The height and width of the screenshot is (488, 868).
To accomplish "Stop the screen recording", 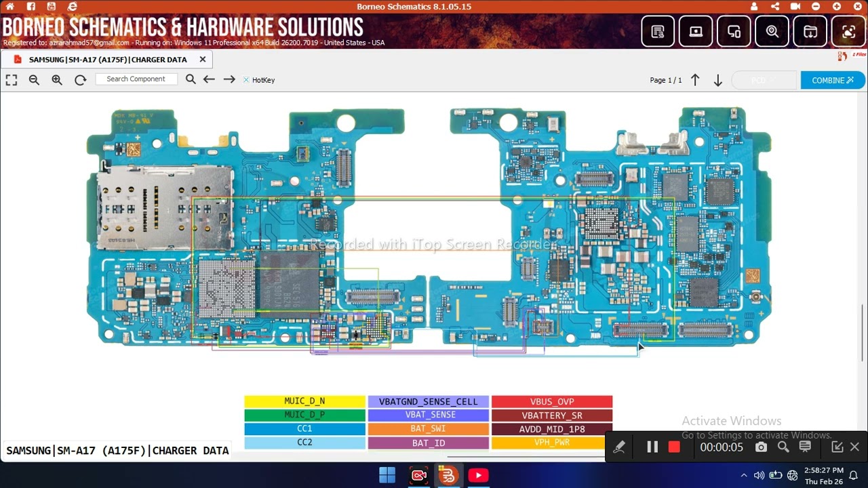I will [674, 447].
